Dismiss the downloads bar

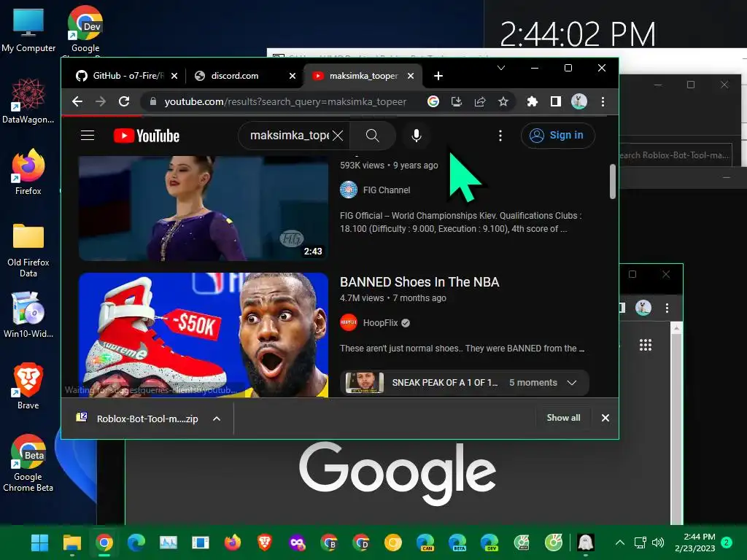click(x=605, y=418)
